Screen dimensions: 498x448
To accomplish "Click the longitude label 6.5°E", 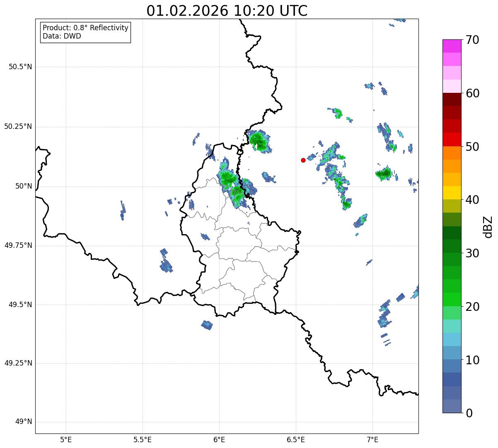I will pos(296,439).
